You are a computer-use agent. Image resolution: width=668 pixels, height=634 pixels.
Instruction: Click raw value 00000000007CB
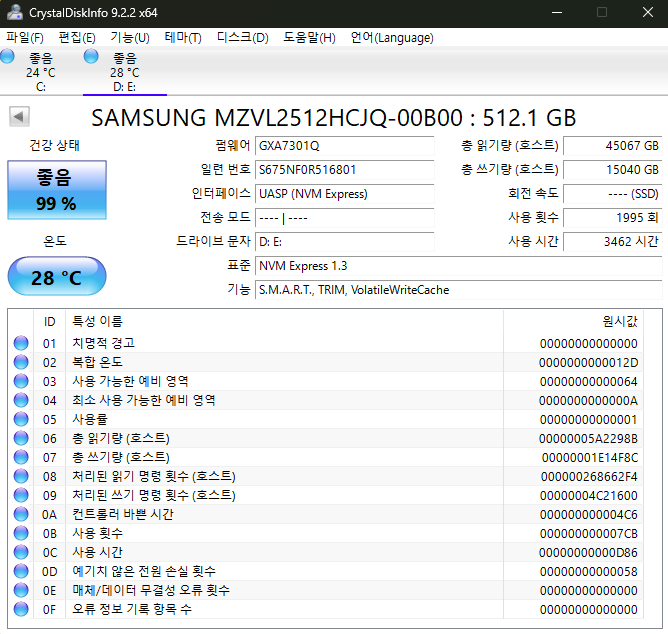pyautogui.click(x=589, y=533)
